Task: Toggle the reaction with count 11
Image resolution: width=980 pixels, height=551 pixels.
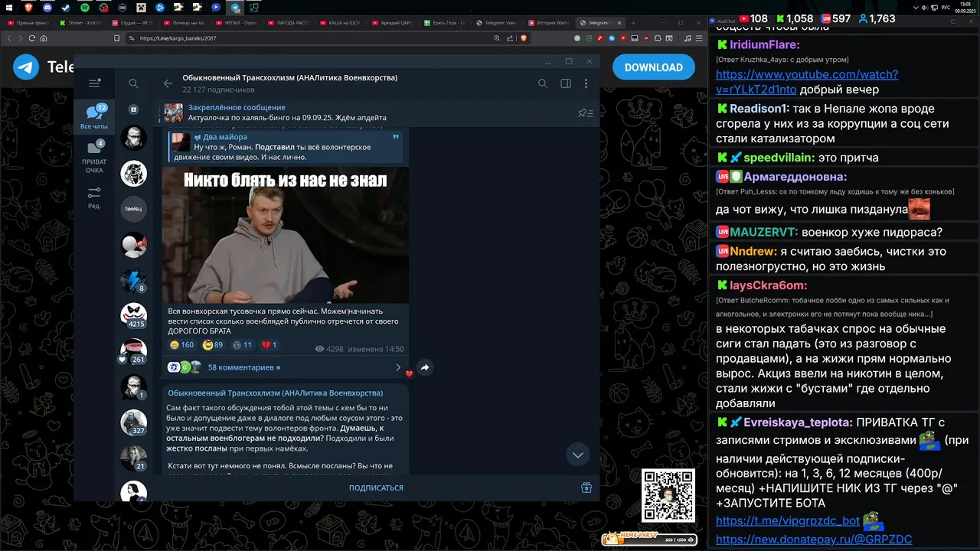Action: [242, 345]
